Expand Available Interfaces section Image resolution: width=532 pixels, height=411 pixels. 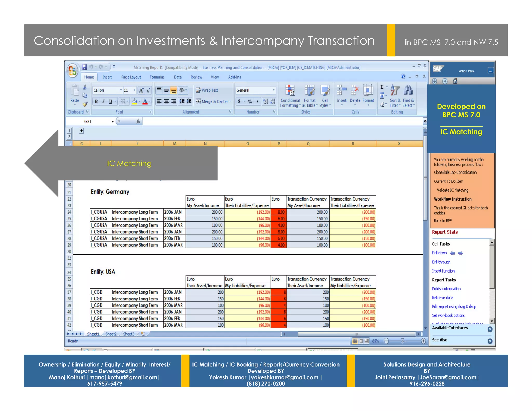tap(490, 329)
